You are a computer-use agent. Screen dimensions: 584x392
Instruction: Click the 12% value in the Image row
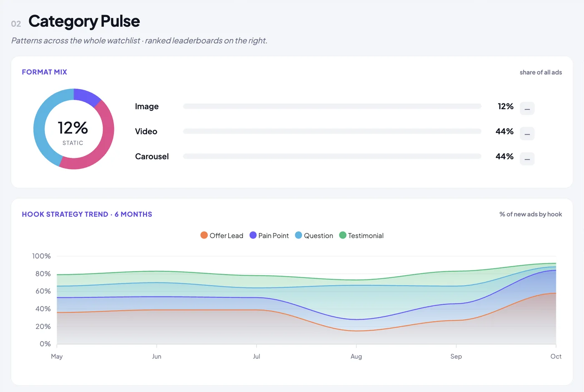[x=506, y=106]
